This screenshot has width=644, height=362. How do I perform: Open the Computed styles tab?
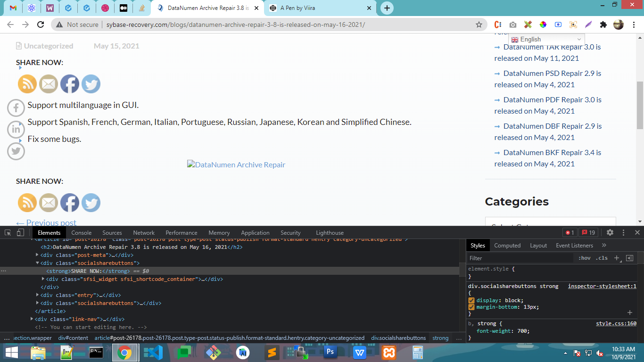(x=507, y=245)
